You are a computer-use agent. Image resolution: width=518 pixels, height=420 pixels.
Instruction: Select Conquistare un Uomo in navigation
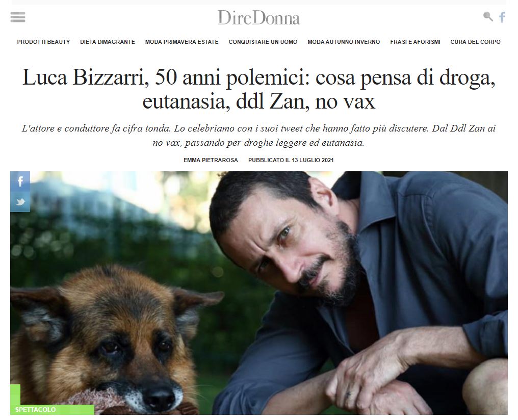(263, 42)
